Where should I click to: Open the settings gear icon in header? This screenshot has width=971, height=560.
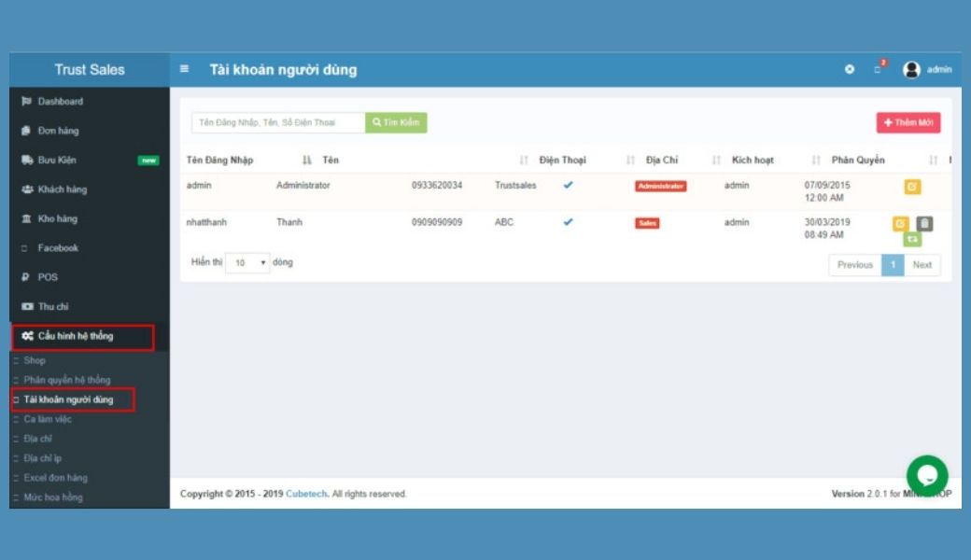click(850, 69)
